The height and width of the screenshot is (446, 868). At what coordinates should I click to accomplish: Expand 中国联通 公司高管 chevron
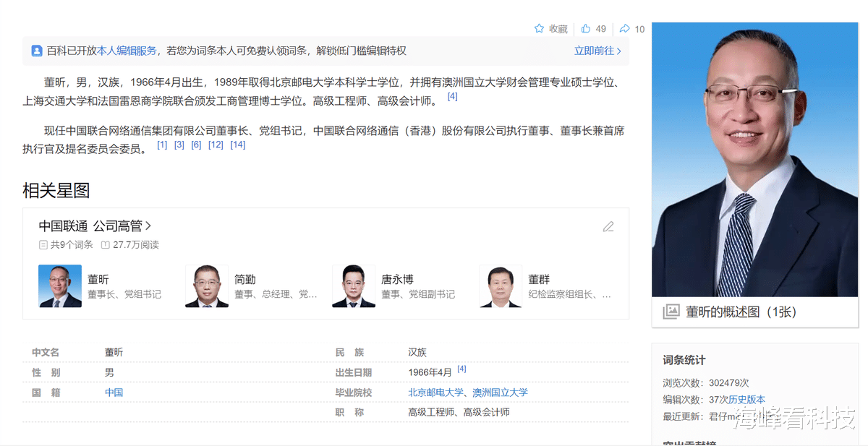coord(148,226)
